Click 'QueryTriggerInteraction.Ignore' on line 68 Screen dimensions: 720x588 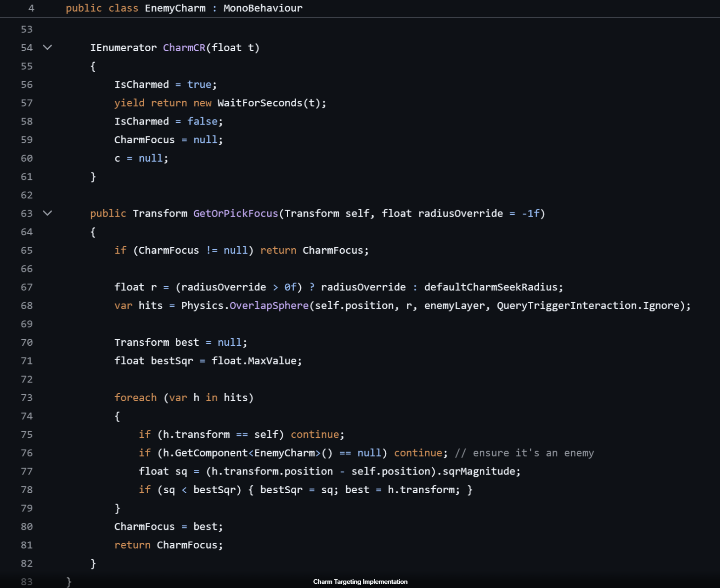pyautogui.click(x=588, y=305)
